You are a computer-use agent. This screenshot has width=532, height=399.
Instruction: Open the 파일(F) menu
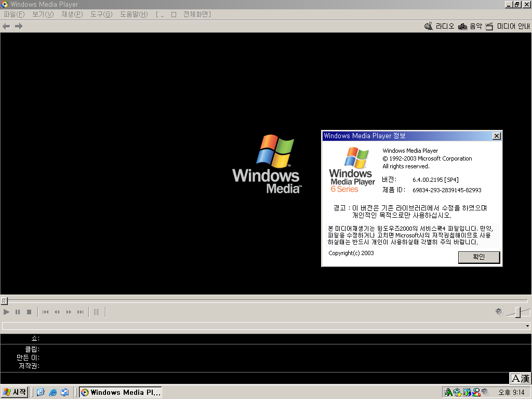(14, 14)
